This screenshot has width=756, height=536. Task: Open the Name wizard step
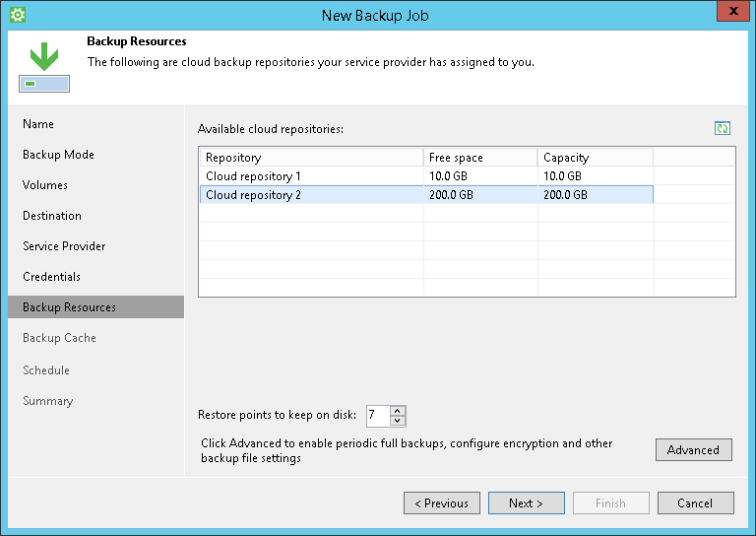38,124
